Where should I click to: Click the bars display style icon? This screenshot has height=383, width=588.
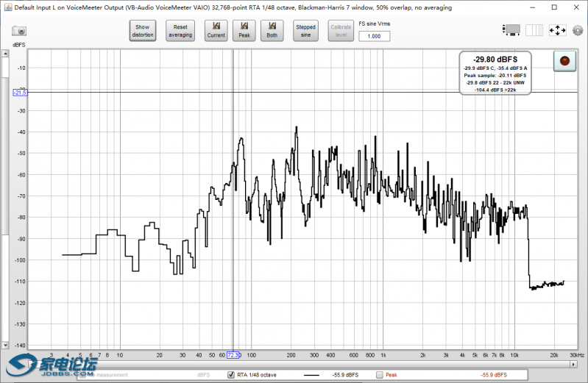click(x=535, y=30)
